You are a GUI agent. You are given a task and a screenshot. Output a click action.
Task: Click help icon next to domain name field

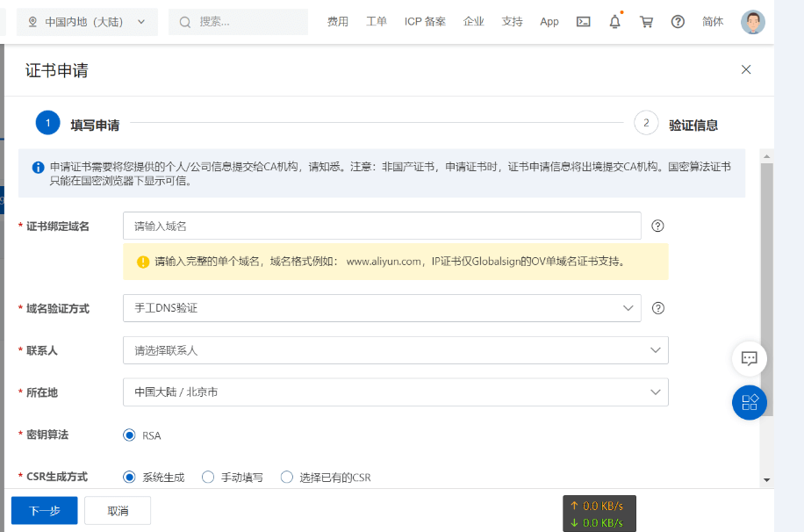coord(657,226)
